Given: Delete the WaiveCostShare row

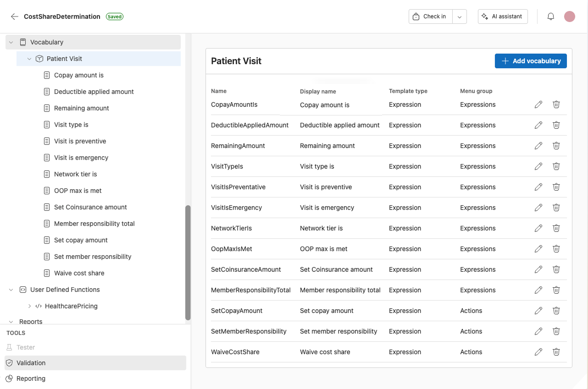Looking at the screenshot, I should click(x=556, y=352).
